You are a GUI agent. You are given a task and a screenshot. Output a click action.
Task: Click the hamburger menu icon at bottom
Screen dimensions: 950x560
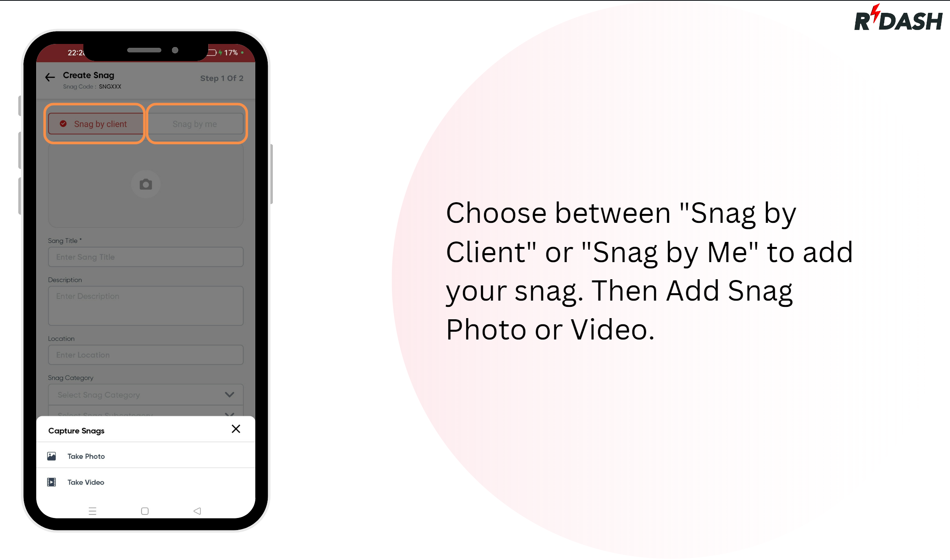pyautogui.click(x=93, y=509)
